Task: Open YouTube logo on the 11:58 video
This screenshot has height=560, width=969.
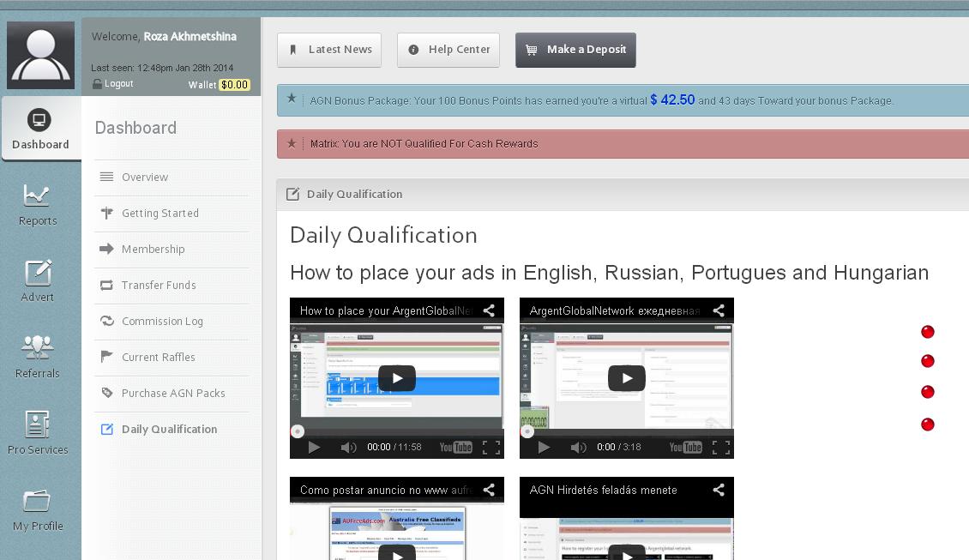Action: click(455, 447)
